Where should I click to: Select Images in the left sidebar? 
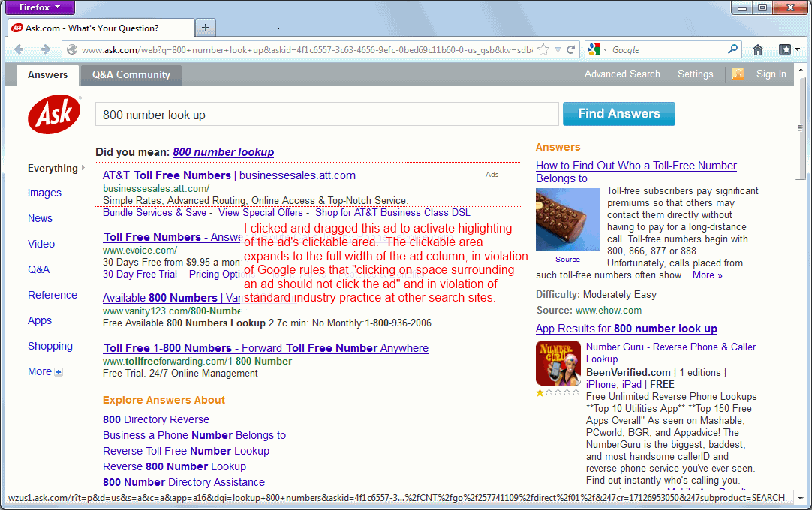[44, 193]
